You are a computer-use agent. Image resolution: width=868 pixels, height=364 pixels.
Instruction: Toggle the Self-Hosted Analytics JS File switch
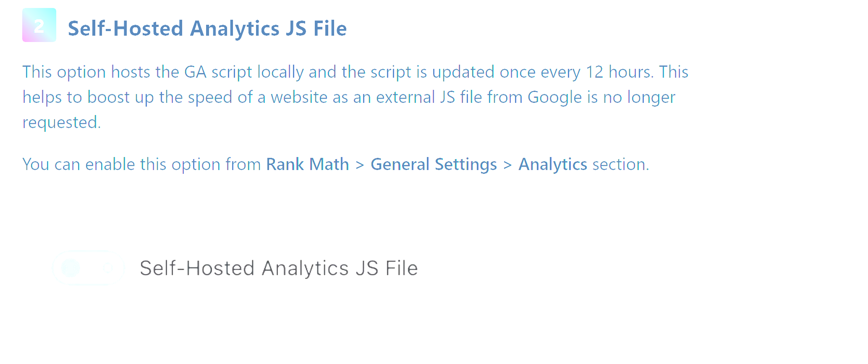pyautogui.click(x=89, y=268)
